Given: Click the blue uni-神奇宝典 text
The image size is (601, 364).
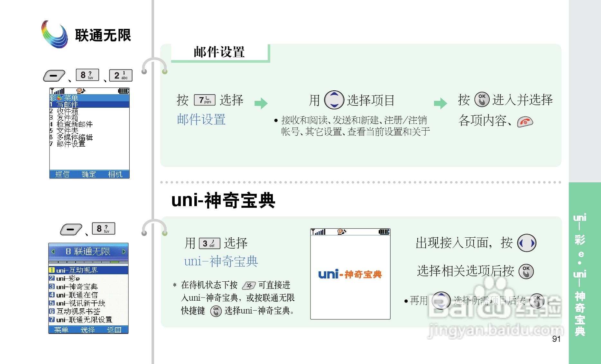Looking at the screenshot, I should (221, 261).
